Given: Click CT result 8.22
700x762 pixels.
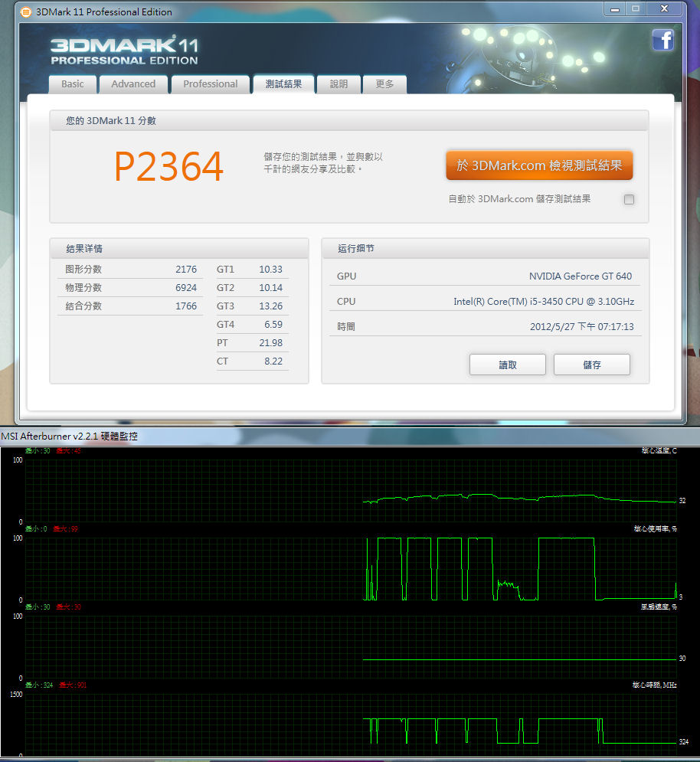Looking at the screenshot, I should coord(273,361).
